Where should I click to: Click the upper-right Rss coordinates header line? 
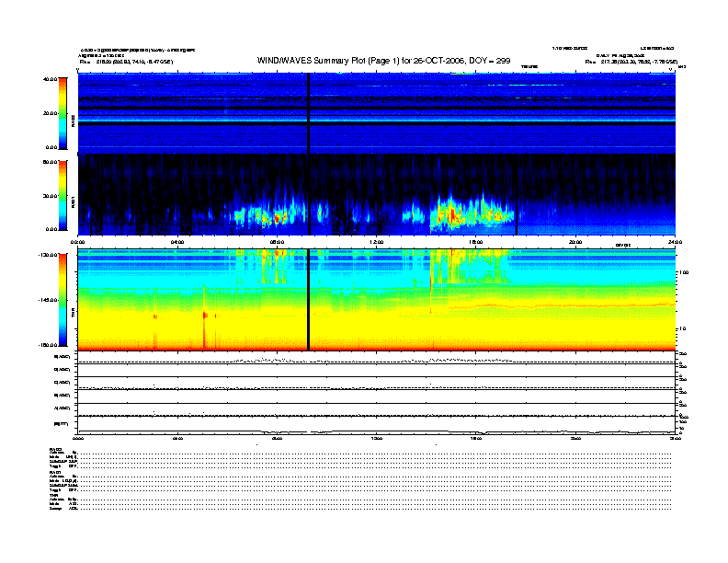click(x=631, y=62)
